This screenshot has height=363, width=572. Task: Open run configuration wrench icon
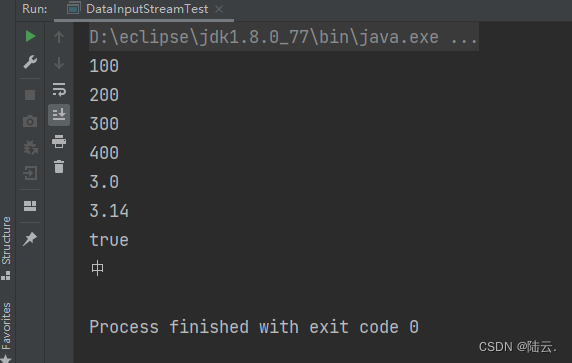tap(30, 62)
